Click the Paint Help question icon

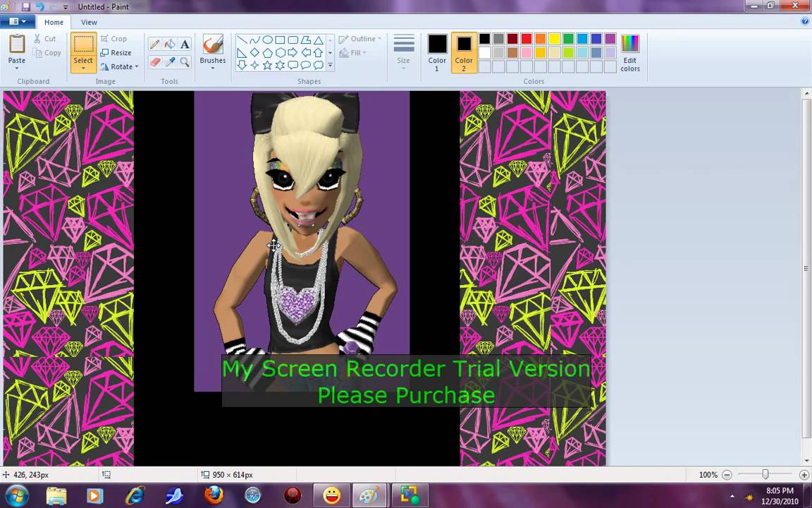(805, 22)
